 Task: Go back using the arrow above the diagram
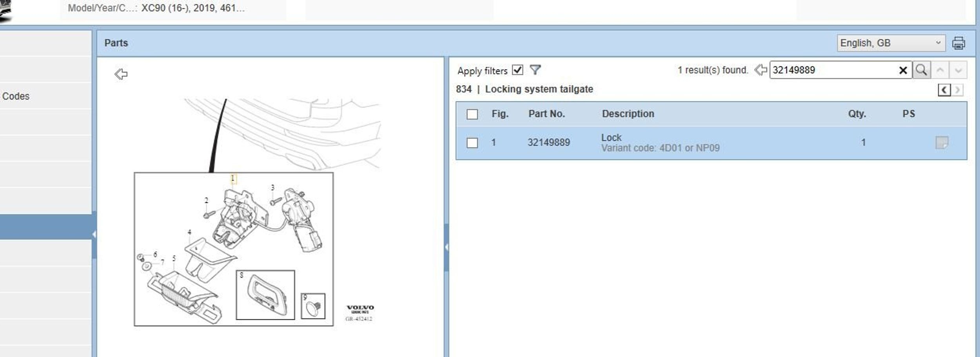[x=121, y=74]
